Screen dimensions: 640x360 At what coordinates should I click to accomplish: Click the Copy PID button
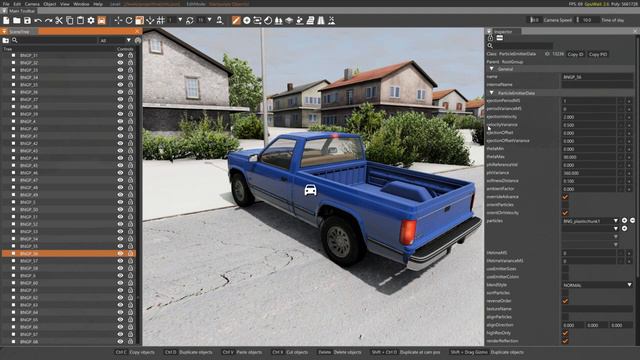598,54
